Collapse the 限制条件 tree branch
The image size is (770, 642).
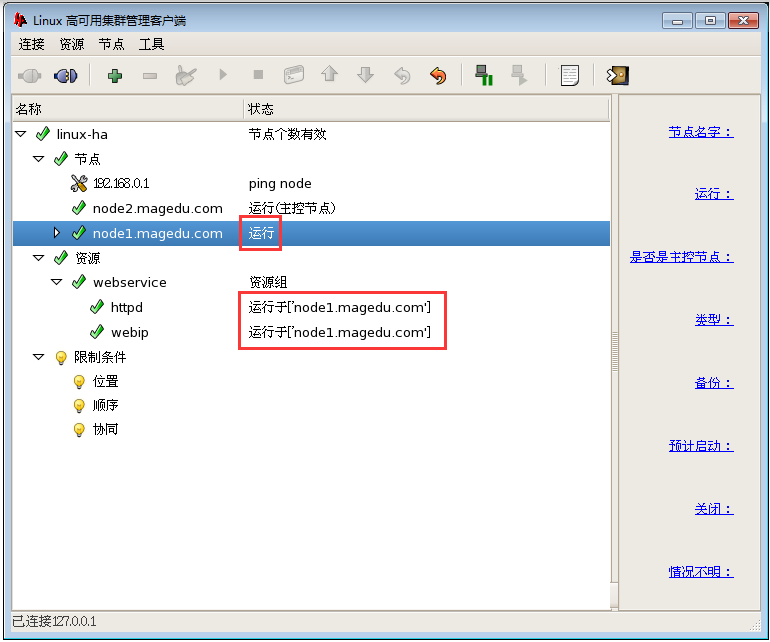pos(38,357)
